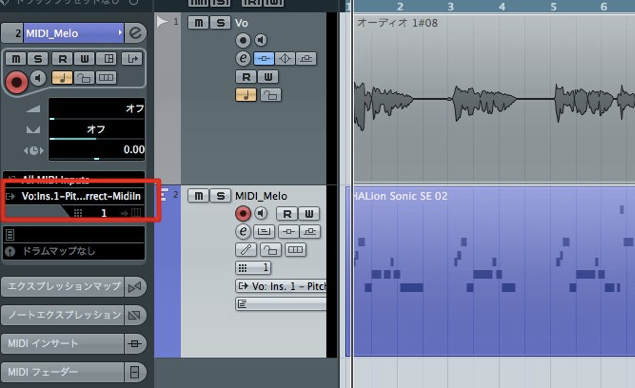Mute MIDI_Melo track in track list
Viewport: 635px width, 388px height.
point(198,196)
